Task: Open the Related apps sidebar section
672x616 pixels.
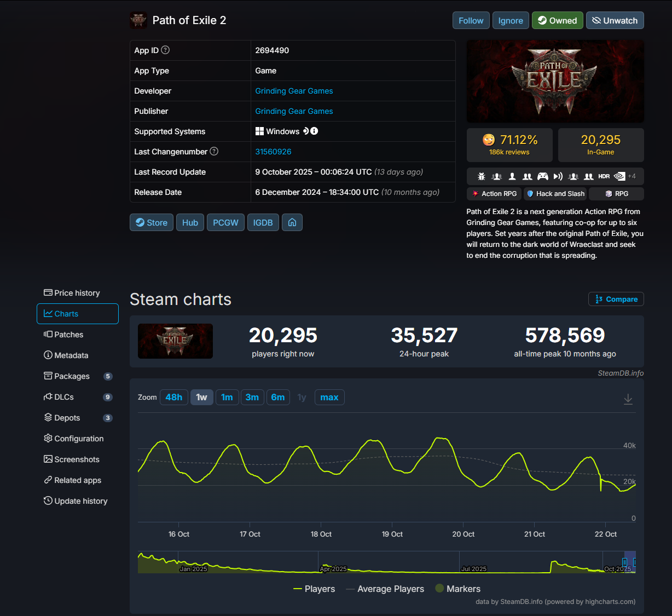Action: [78, 480]
